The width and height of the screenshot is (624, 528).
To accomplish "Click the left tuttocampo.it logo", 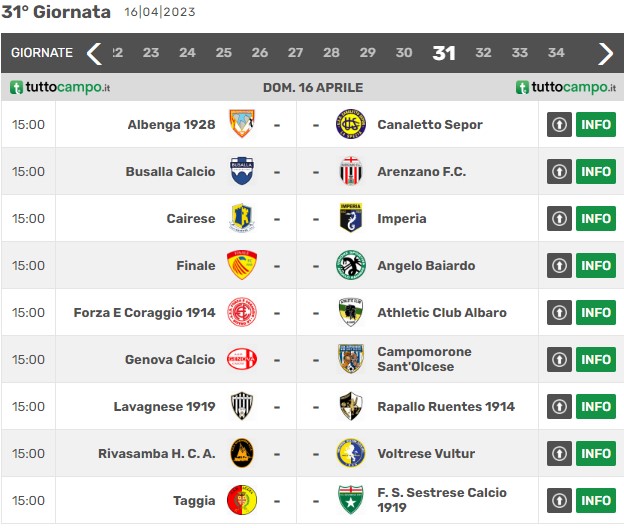I will (60, 87).
